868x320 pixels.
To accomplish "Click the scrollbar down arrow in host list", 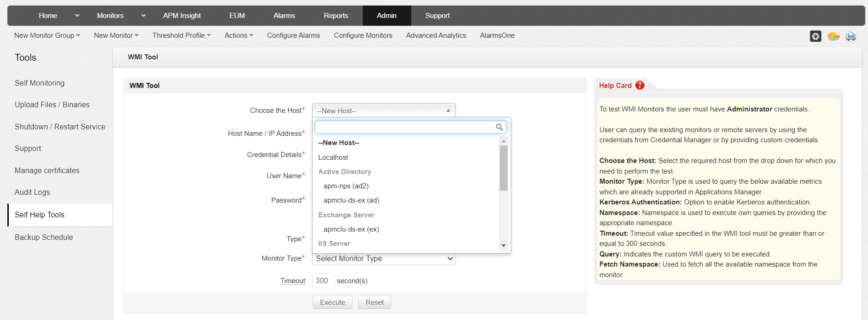I will coord(503,245).
